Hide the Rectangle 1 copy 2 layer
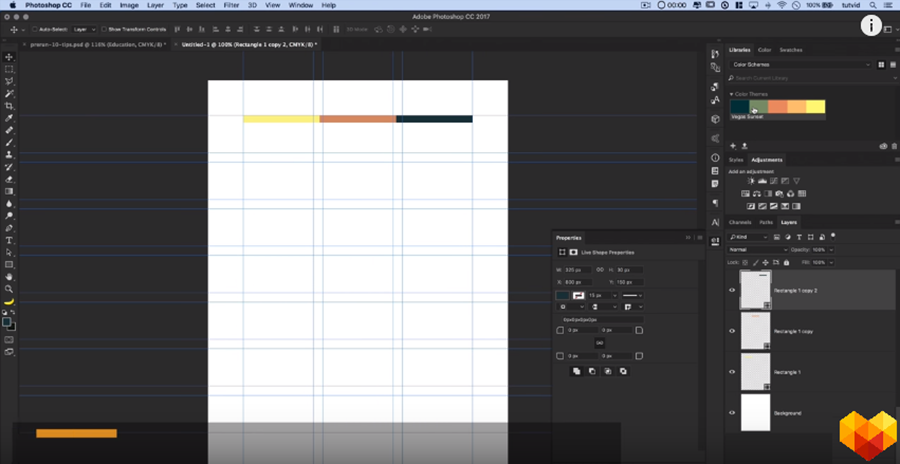Image resolution: width=900 pixels, height=464 pixels. [732, 290]
